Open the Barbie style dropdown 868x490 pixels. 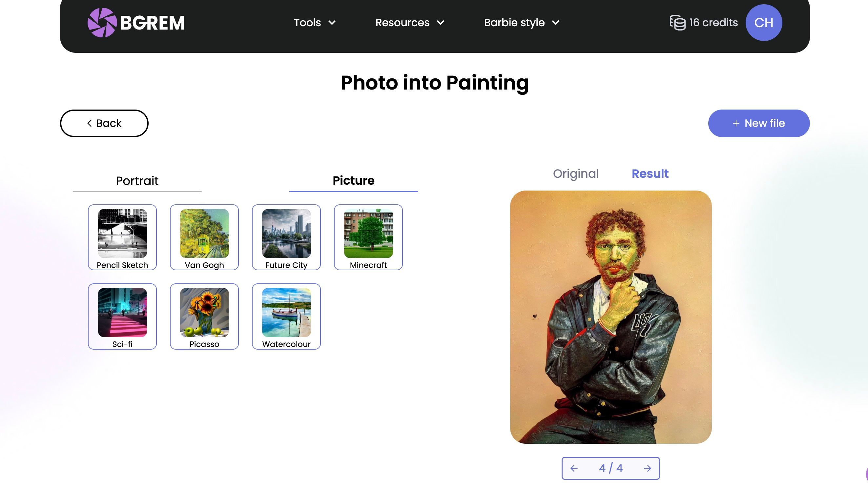521,23
